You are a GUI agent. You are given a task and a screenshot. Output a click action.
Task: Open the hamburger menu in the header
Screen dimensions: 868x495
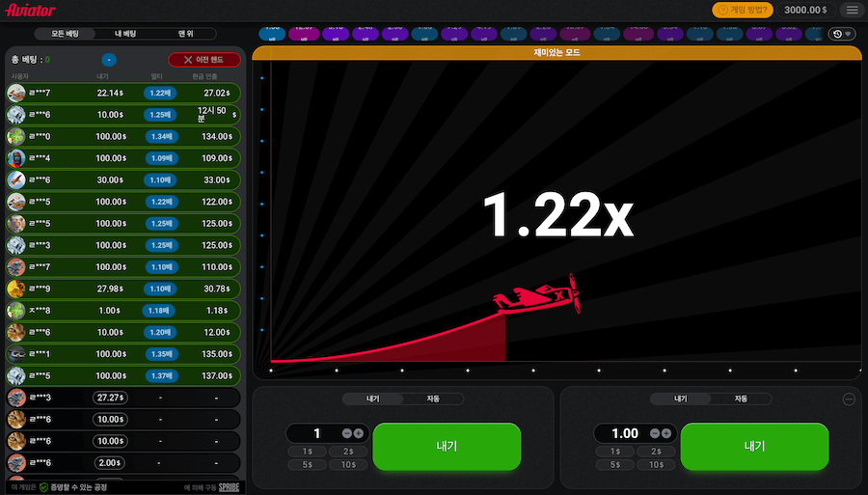[852, 10]
